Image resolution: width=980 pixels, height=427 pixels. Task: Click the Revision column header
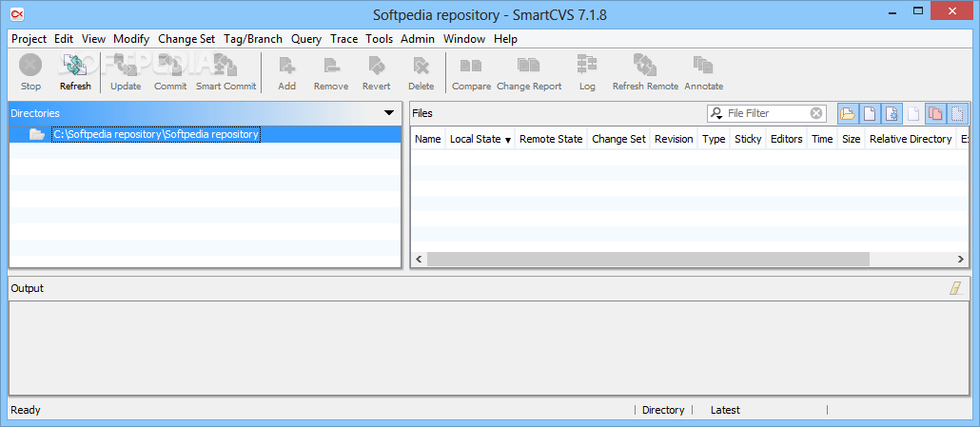click(x=674, y=139)
